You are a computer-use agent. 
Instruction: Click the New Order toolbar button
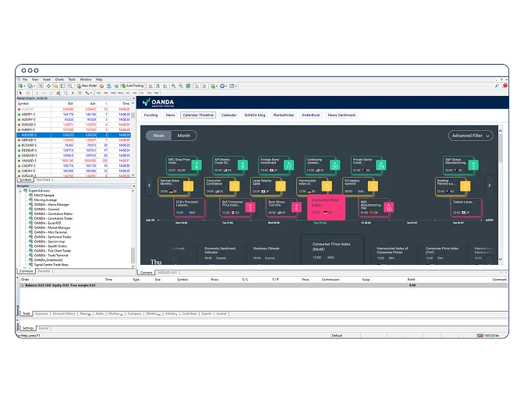tap(87, 86)
